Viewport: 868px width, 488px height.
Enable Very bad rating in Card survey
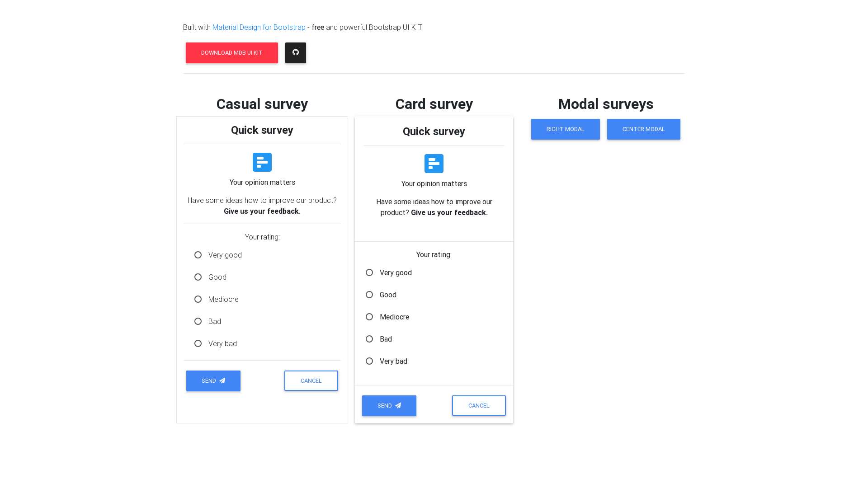[x=370, y=361]
